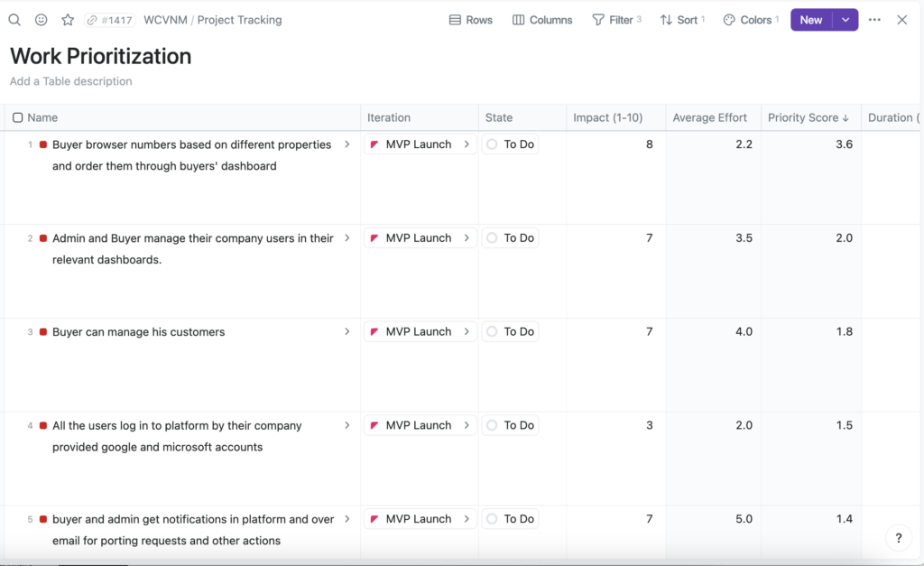
Task: Star this table as favorite
Action: pos(68,20)
